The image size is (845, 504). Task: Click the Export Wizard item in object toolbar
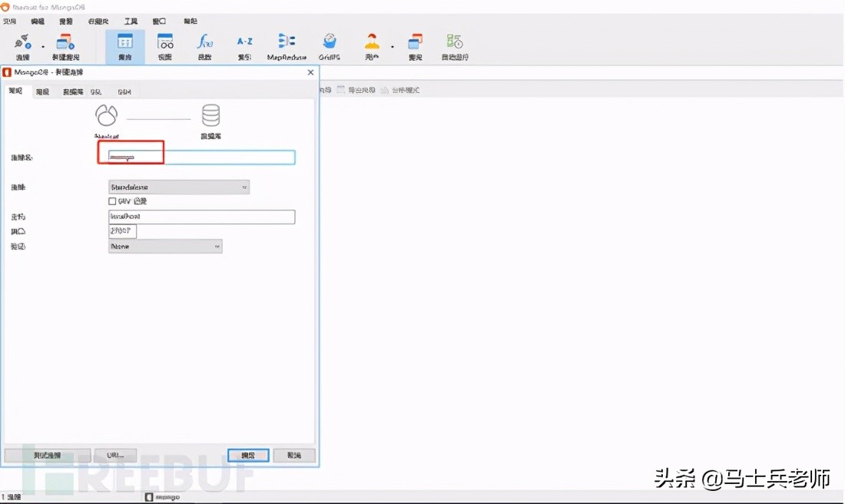tap(356, 90)
